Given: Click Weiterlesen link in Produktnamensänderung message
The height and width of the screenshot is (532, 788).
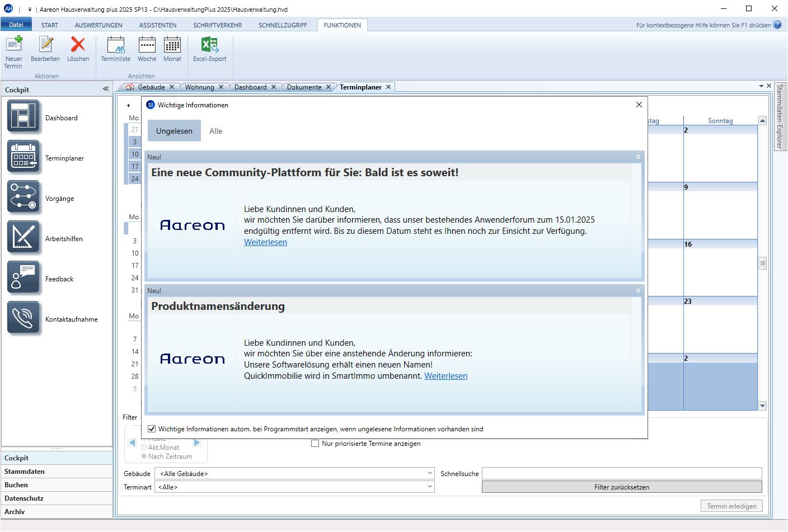Looking at the screenshot, I should [x=445, y=376].
